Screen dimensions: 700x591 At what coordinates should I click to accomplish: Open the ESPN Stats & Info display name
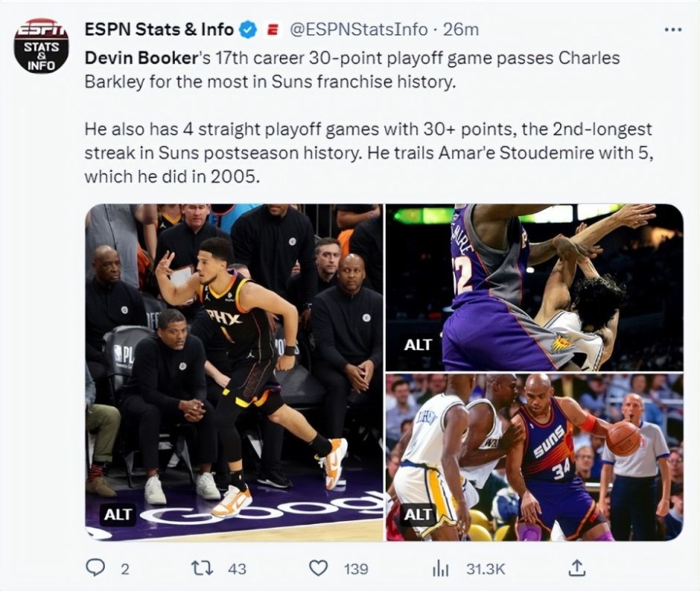click(159, 30)
